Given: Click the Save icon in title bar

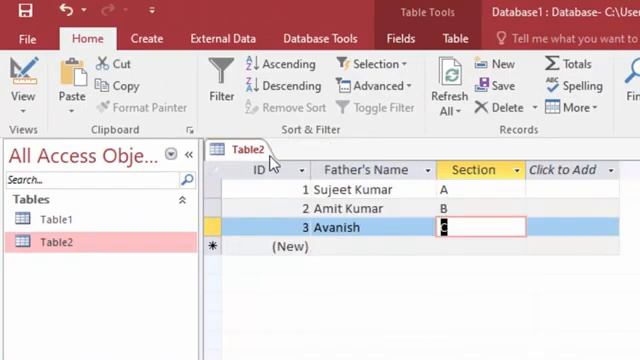Looking at the screenshot, I should pos(25,10).
